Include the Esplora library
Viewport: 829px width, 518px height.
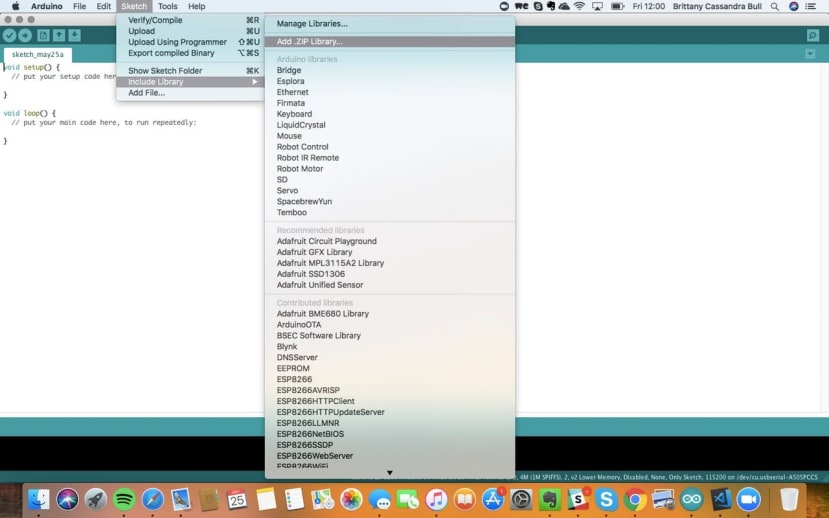coord(390,81)
